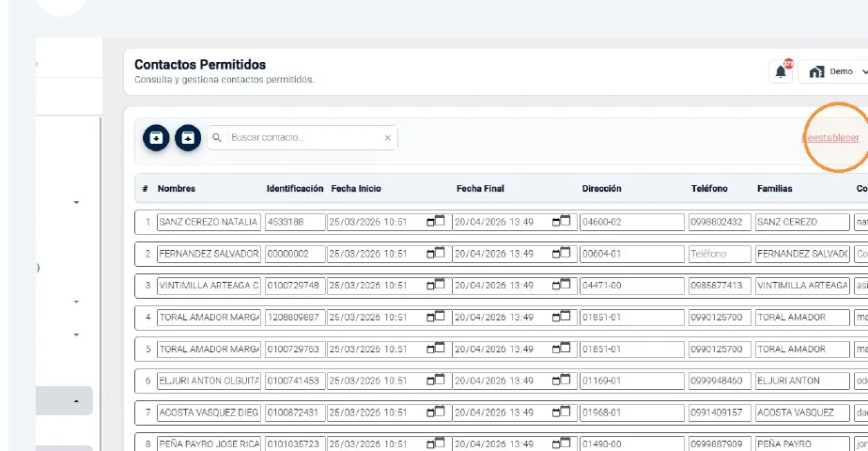Edit the name field SANZ CEREZO NATALIA
The height and width of the screenshot is (451, 868).
[x=209, y=222]
